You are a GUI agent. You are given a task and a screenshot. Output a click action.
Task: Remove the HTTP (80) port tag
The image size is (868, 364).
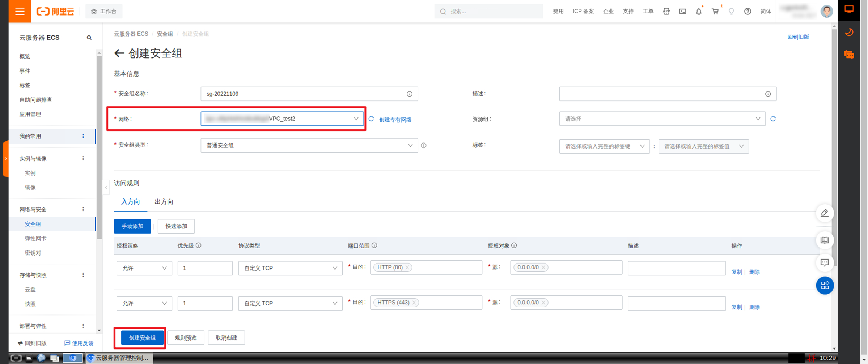(407, 267)
